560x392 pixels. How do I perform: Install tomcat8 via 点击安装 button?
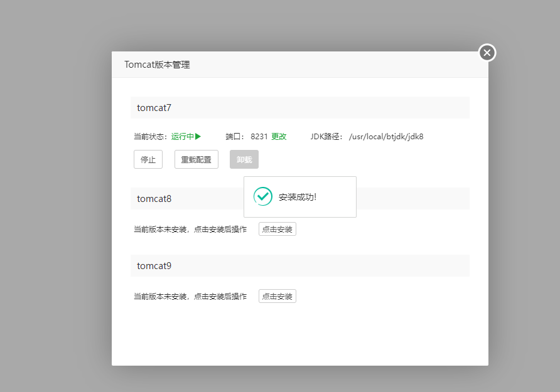click(x=277, y=229)
